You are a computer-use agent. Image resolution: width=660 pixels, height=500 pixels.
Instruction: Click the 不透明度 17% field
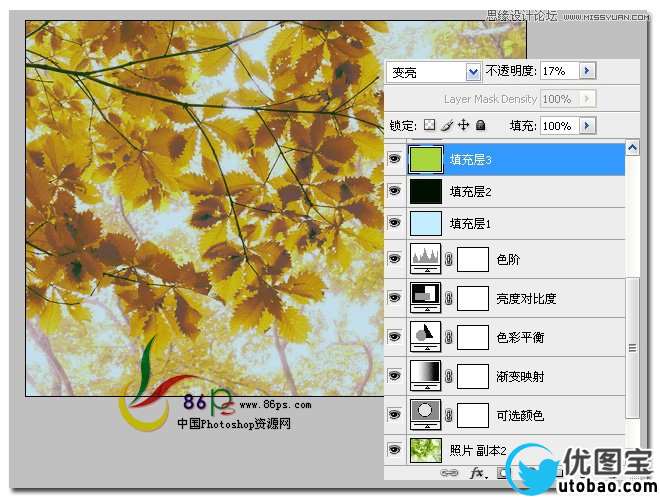tap(560, 71)
